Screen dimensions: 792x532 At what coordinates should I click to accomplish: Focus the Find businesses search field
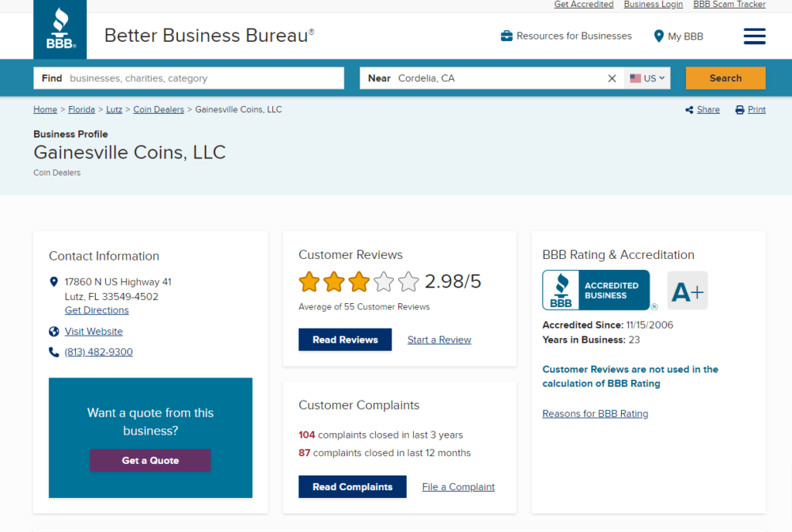[189, 78]
